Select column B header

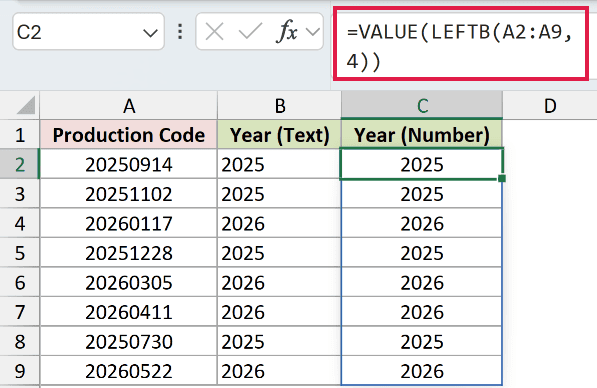pyautogui.click(x=279, y=105)
